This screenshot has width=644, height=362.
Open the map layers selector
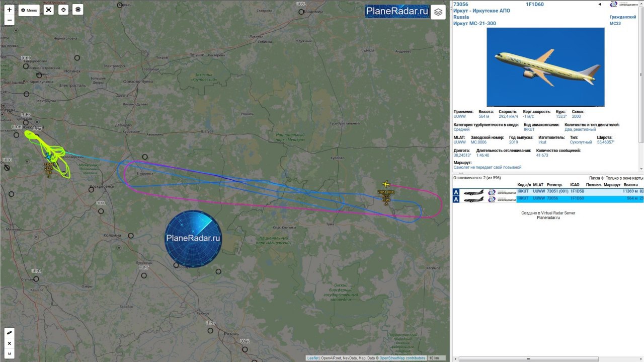pos(438,12)
